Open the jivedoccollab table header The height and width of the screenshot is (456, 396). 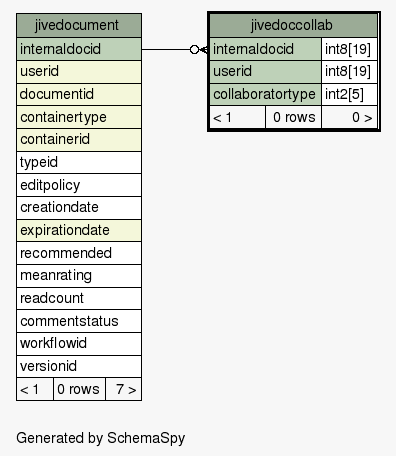point(293,25)
